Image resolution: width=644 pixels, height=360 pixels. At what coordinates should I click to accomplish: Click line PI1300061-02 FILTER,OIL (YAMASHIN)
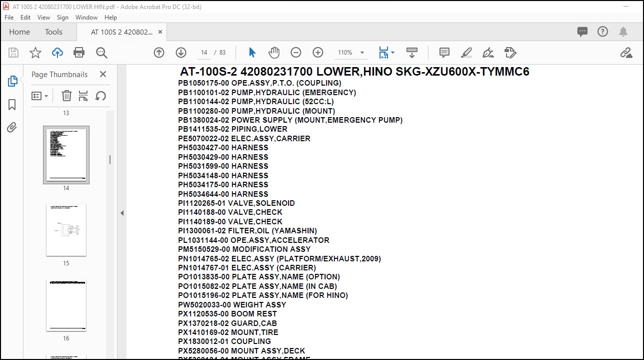click(x=247, y=231)
